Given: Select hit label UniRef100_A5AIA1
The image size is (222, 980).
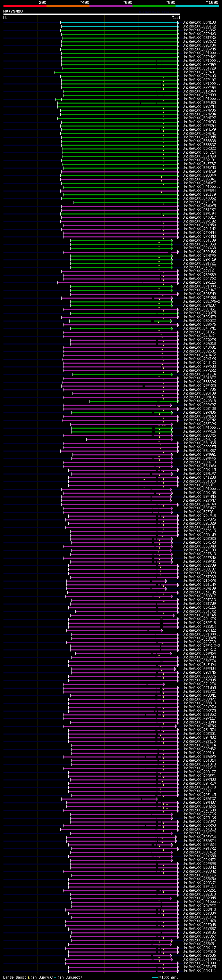Looking at the screenshot, I should [199, 133].
